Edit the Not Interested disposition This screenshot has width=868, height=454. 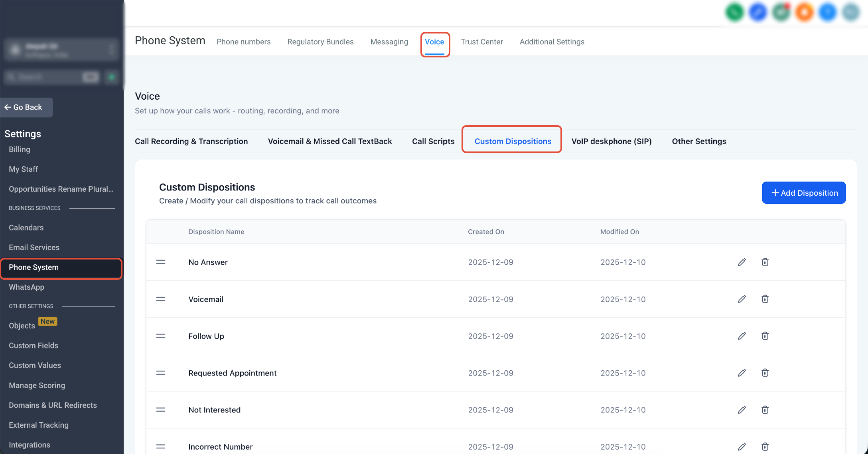pos(742,410)
